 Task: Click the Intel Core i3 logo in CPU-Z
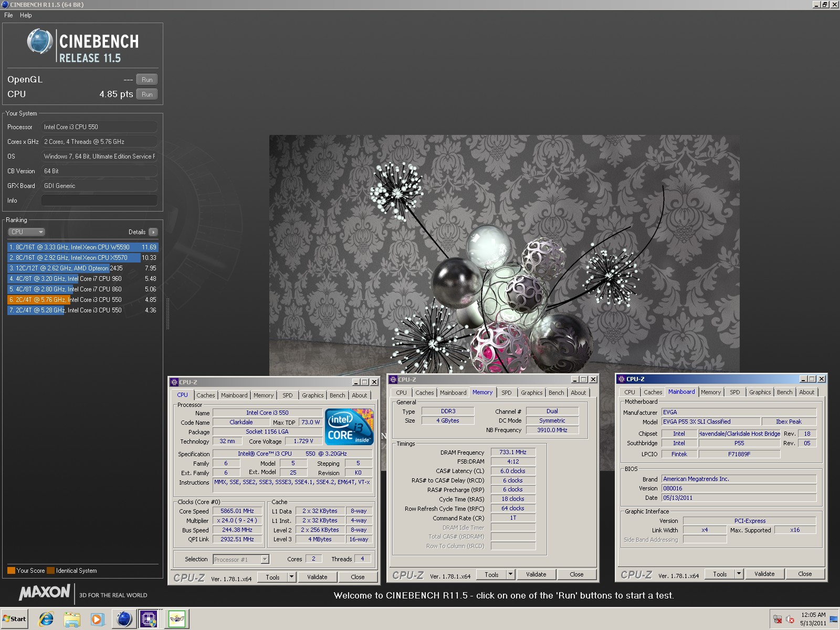[x=349, y=427]
